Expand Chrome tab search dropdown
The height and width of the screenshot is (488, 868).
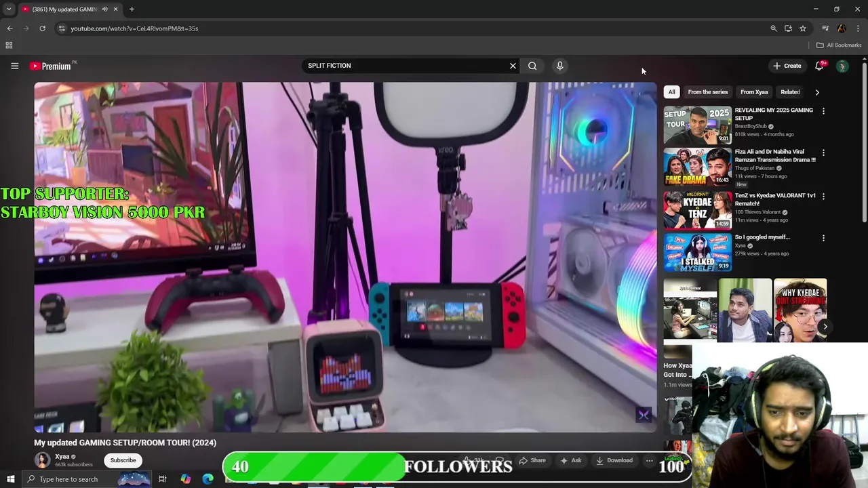tap(9, 9)
